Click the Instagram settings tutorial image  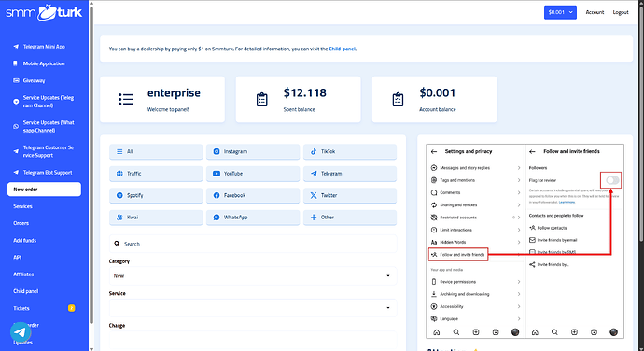pos(525,241)
